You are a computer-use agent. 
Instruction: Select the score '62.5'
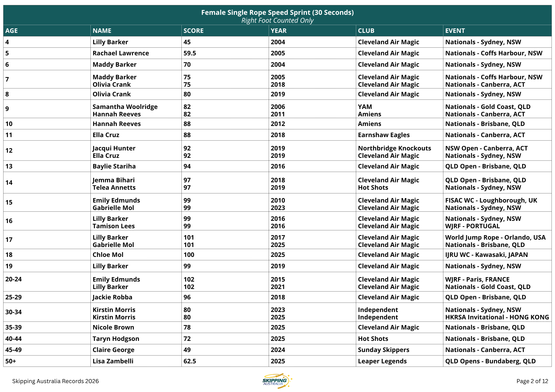(x=190, y=361)
